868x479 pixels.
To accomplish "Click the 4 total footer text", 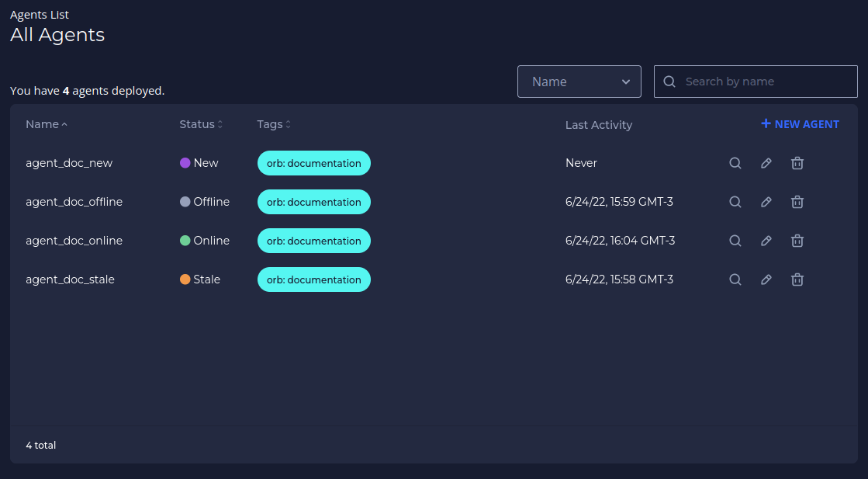I will [41, 445].
